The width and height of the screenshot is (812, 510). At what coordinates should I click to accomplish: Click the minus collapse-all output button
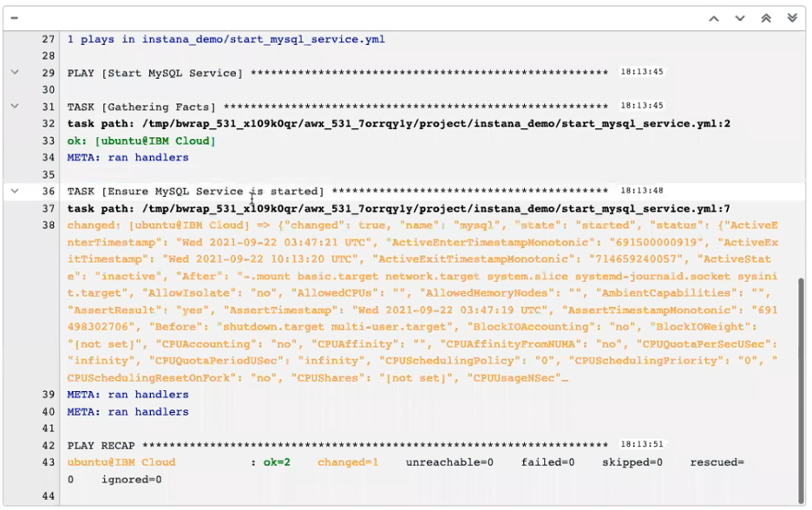[x=15, y=17]
